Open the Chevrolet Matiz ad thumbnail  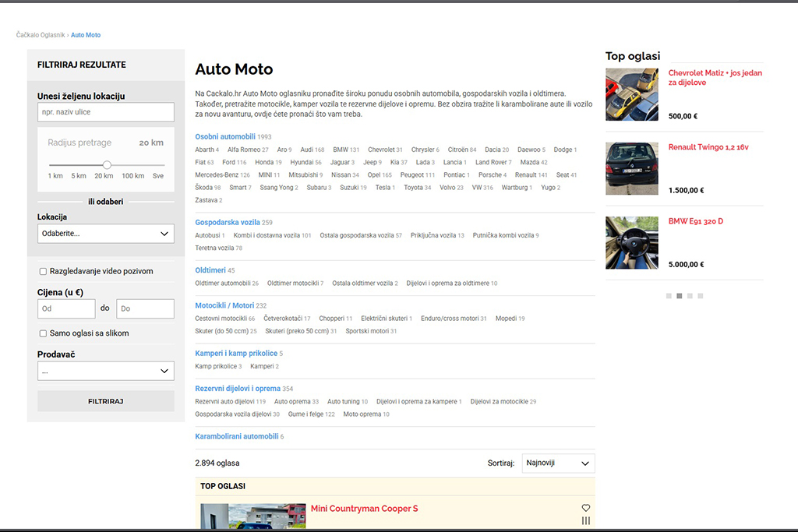click(x=632, y=94)
